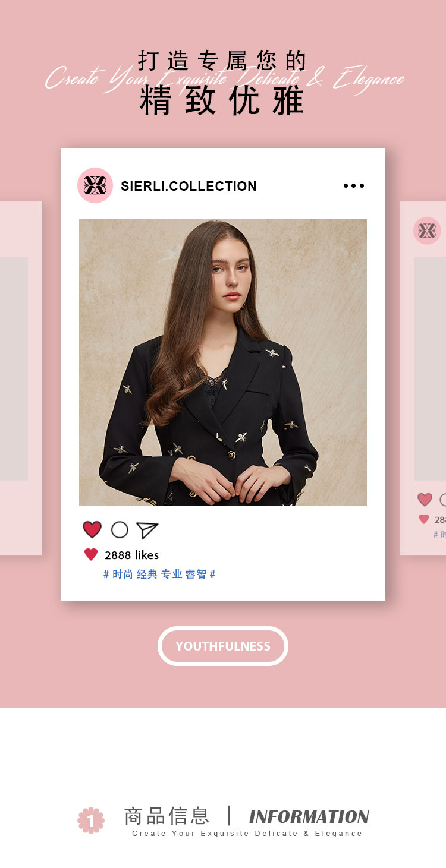
Task: Click the heart icon on right card
Action: (425, 500)
